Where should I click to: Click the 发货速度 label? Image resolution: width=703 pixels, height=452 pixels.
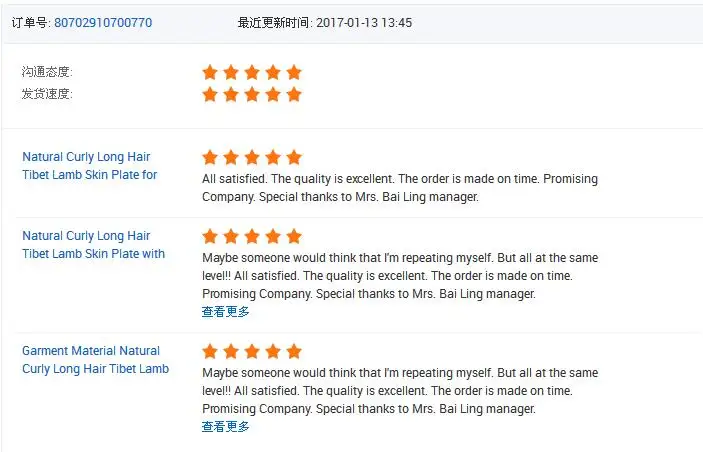pos(47,94)
